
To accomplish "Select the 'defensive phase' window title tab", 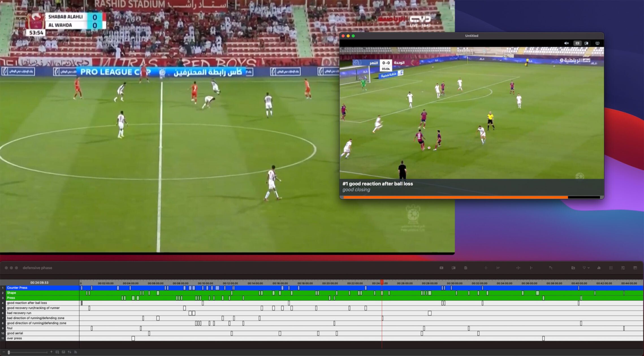I will [x=38, y=268].
